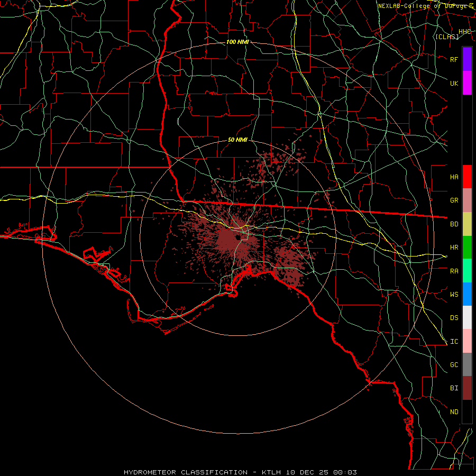
Task: Select the BD yellow legend swatch
Action: (x=467, y=224)
